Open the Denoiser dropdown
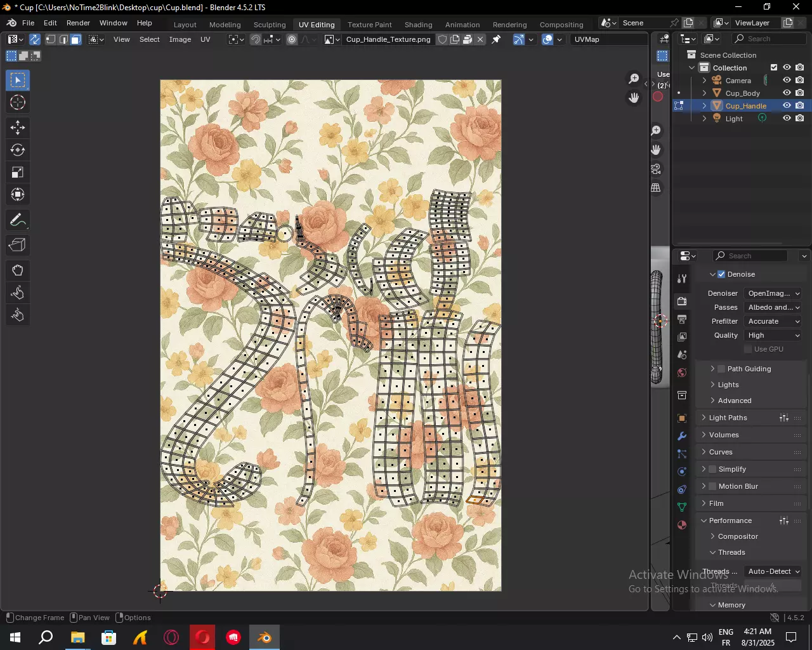This screenshot has height=650, width=812. pos(773,293)
